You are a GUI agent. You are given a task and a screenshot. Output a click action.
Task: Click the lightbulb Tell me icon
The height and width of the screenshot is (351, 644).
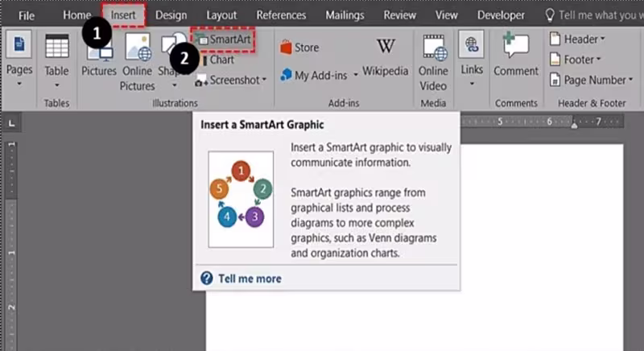click(550, 15)
